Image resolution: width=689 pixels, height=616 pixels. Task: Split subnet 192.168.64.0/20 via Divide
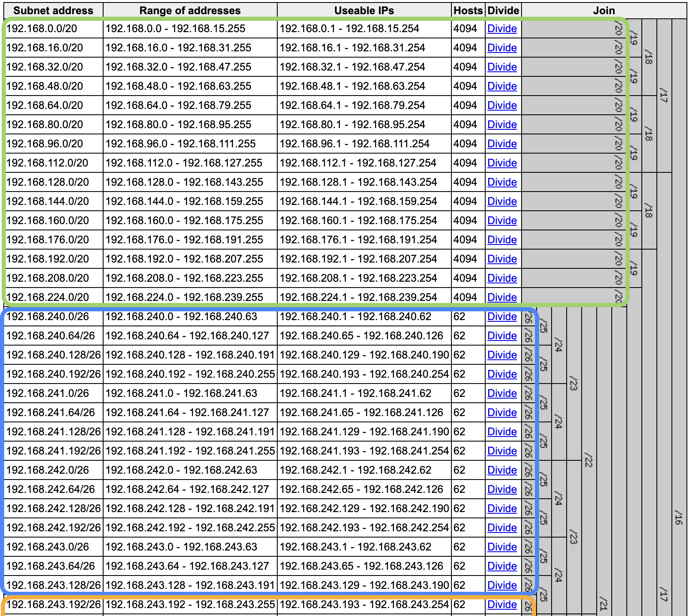tap(502, 105)
